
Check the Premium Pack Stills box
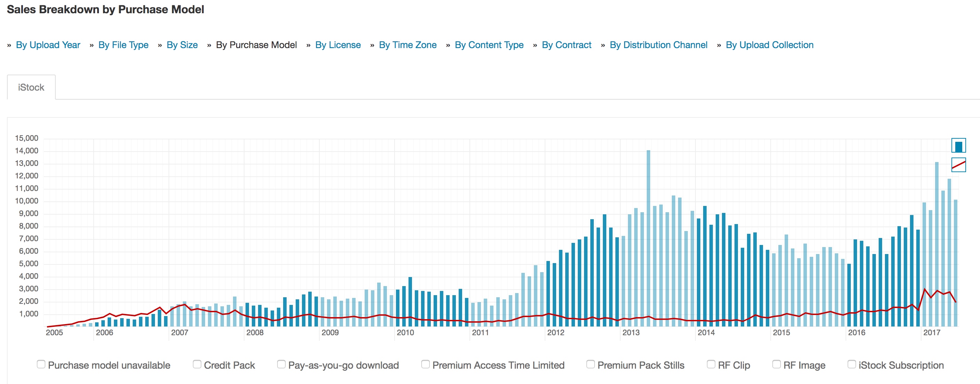point(590,364)
